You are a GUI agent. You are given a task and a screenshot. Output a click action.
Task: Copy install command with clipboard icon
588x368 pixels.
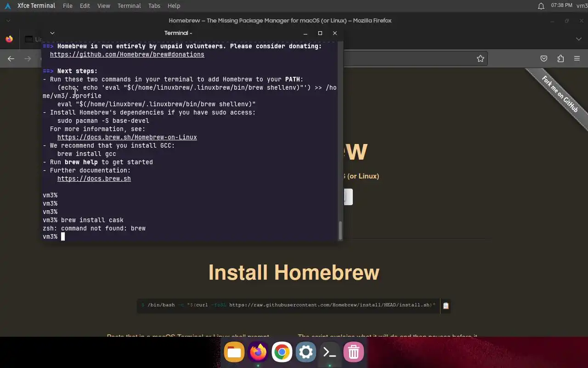pyautogui.click(x=446, y=305)
